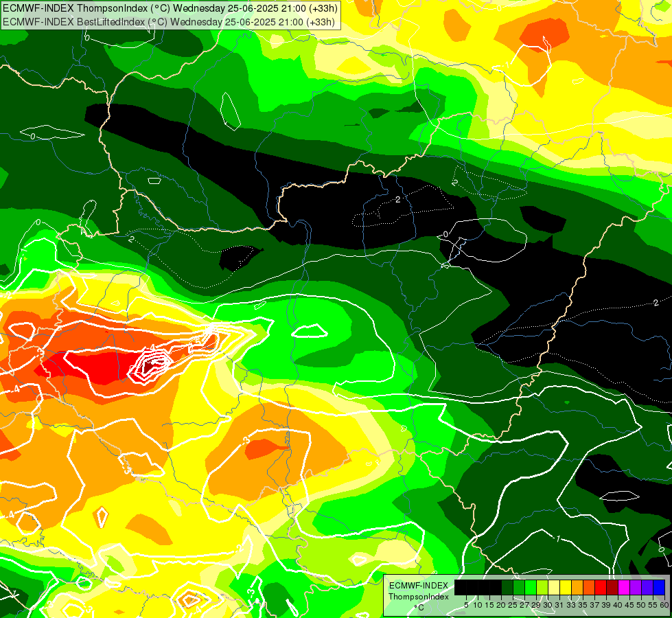Viewport: 672px width, 618px height.
Task: Select the pale yellow 30–31 legend swatch
Action: tap(554, 587)
